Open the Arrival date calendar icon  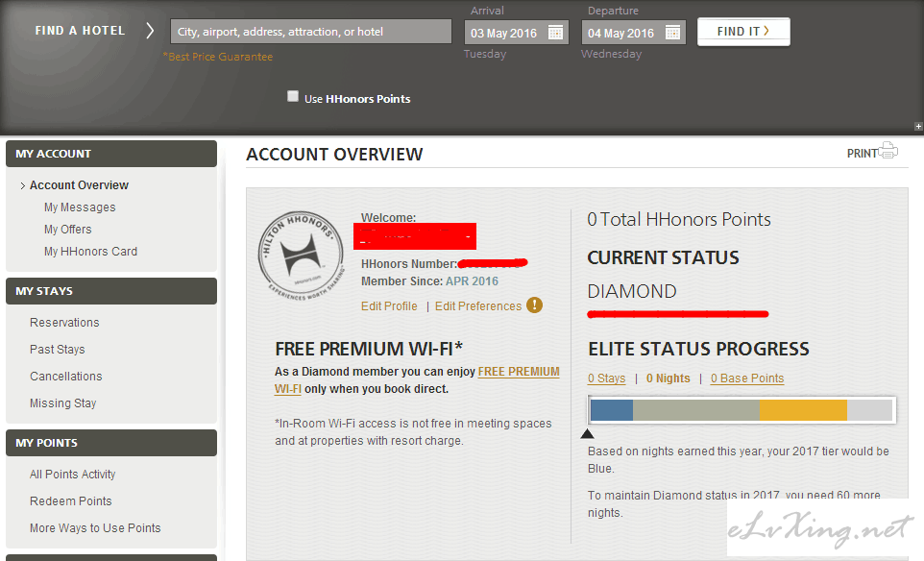(x=555, y=33)
